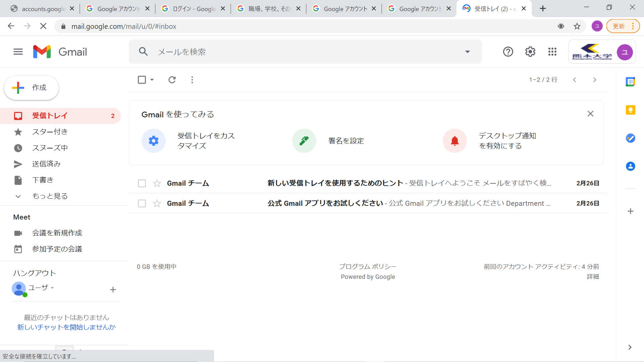Screen dimensions: 644x362
Task: Go back in browser history
Action: pos(11,26)
